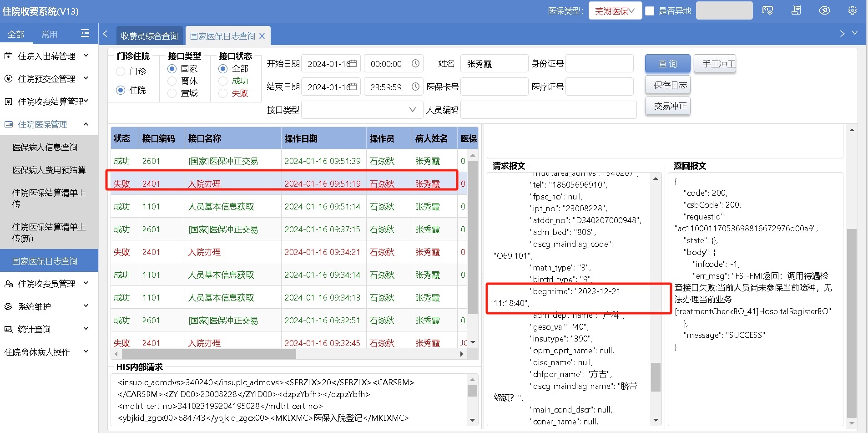
Task: Click the 人员编码 input field
Action: [x=548, y=110]
